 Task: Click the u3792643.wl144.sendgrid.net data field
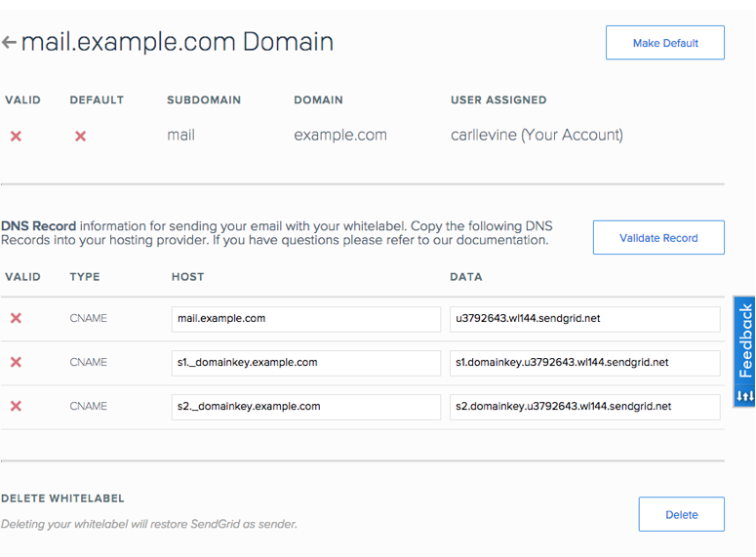pyautogui.click(x=584, y=319)
